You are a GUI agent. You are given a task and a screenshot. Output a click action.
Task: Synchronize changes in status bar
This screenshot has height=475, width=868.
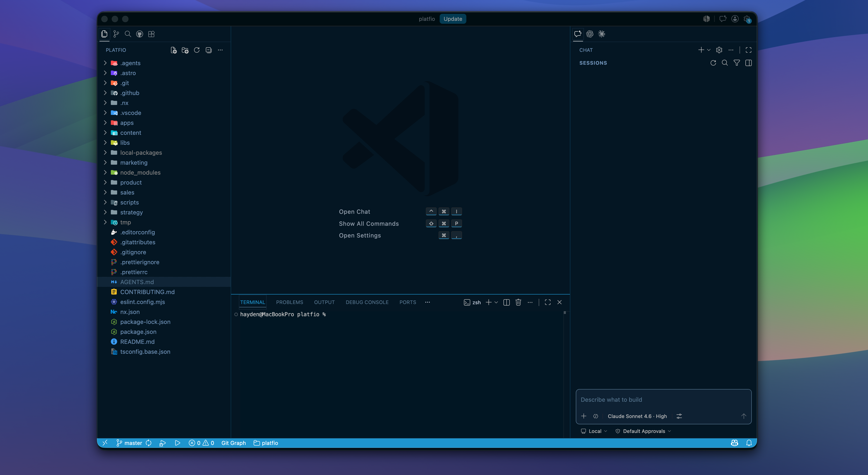pos(149,443)
